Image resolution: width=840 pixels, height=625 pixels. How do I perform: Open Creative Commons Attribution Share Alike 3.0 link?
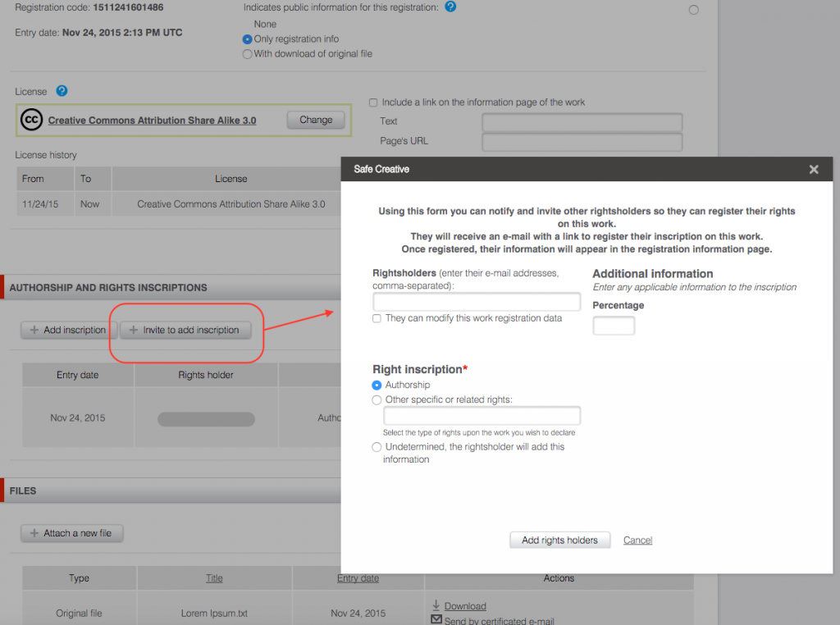pyautogui.click(x=152, y=121)
